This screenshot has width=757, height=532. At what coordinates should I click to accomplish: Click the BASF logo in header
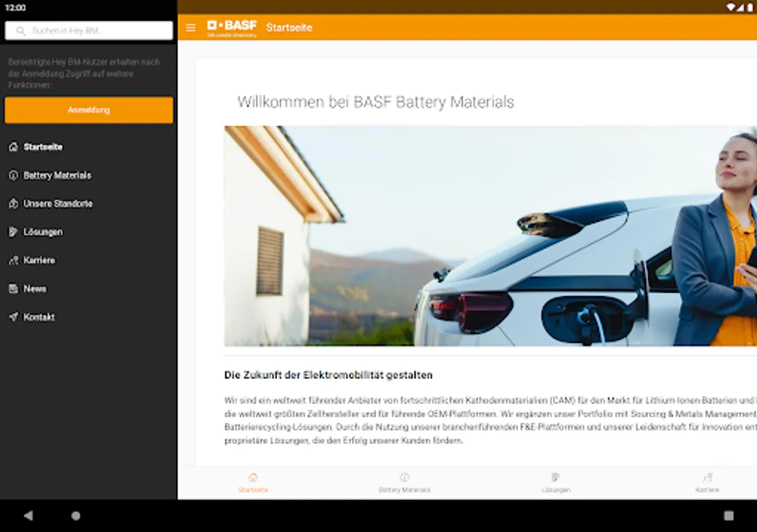232,28
